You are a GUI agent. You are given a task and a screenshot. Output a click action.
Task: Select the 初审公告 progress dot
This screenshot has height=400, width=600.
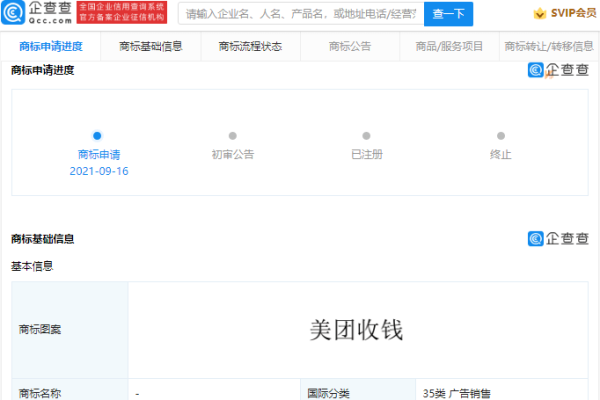(x=233, y=136)
